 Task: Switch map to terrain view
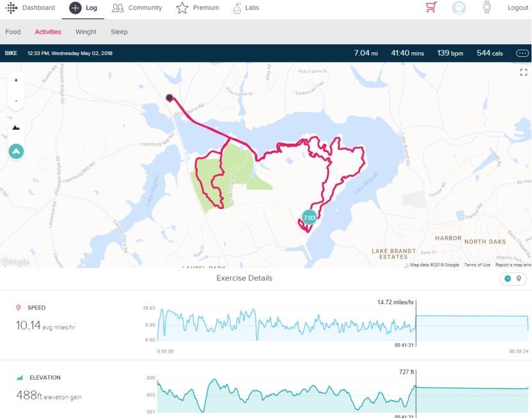click(16, 128)
